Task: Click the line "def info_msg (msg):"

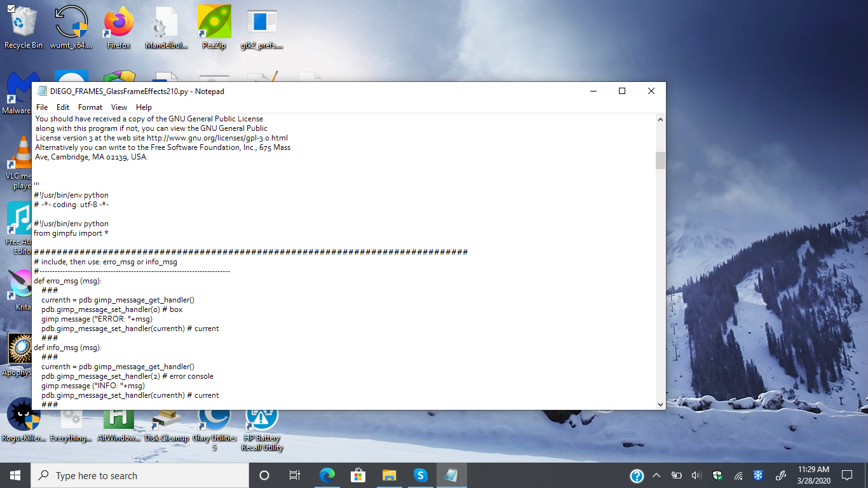Action: pos(67,348)
